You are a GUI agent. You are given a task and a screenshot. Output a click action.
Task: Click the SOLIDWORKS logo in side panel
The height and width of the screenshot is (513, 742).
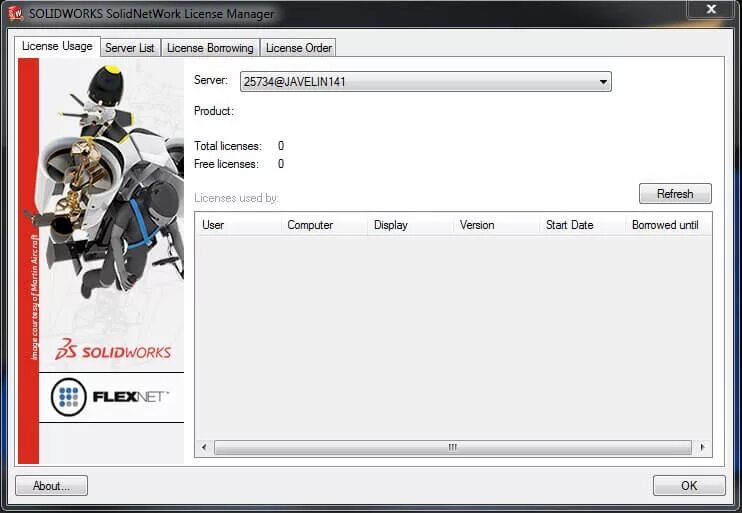[113, 349]
